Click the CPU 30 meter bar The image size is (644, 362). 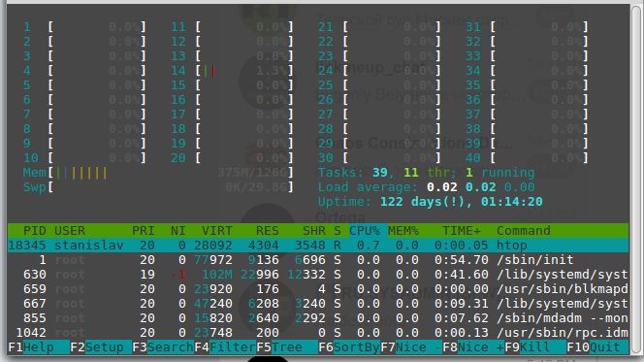point(379,158)
